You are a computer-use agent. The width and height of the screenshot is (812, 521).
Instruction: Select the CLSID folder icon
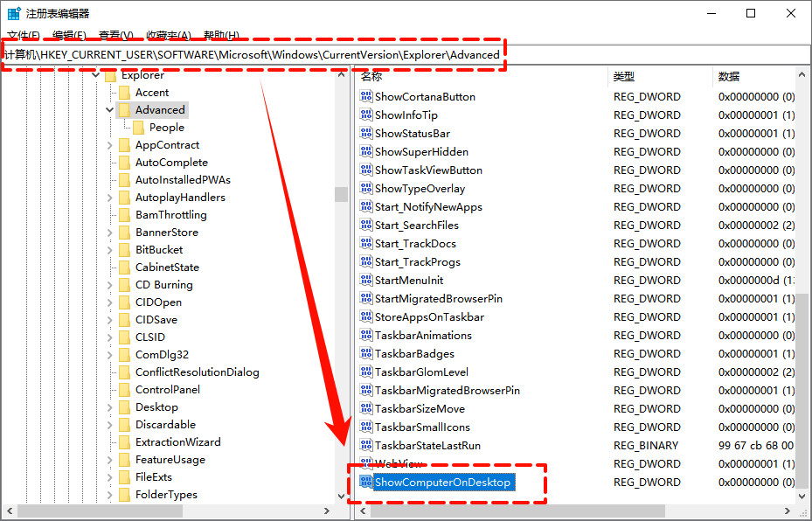point(124,337)
